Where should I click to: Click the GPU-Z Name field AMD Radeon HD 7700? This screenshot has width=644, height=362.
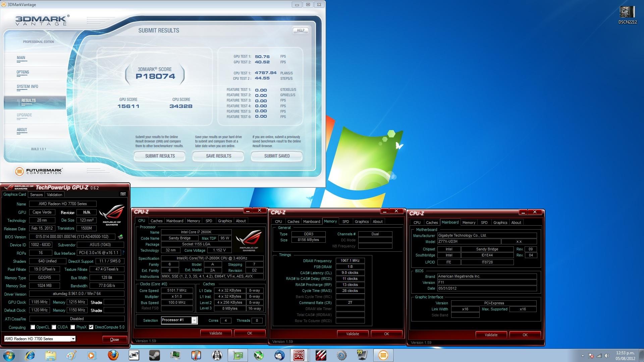[x=63, y=204]
